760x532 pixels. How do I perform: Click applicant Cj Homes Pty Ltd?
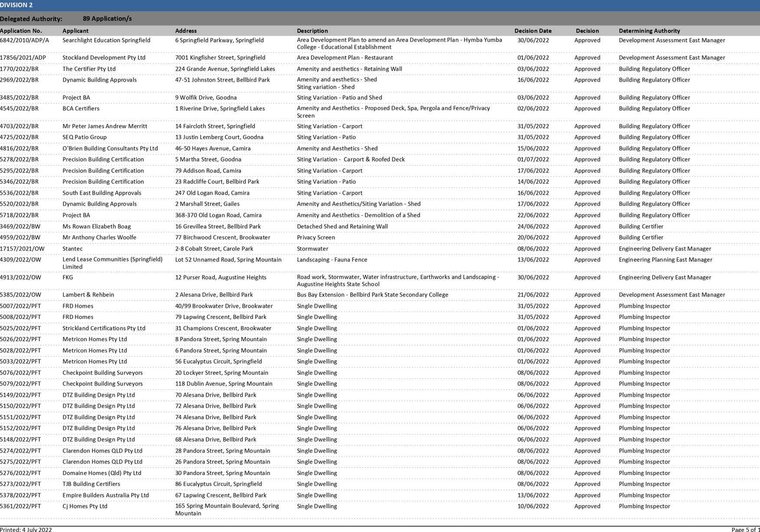(x=85, y=506)
